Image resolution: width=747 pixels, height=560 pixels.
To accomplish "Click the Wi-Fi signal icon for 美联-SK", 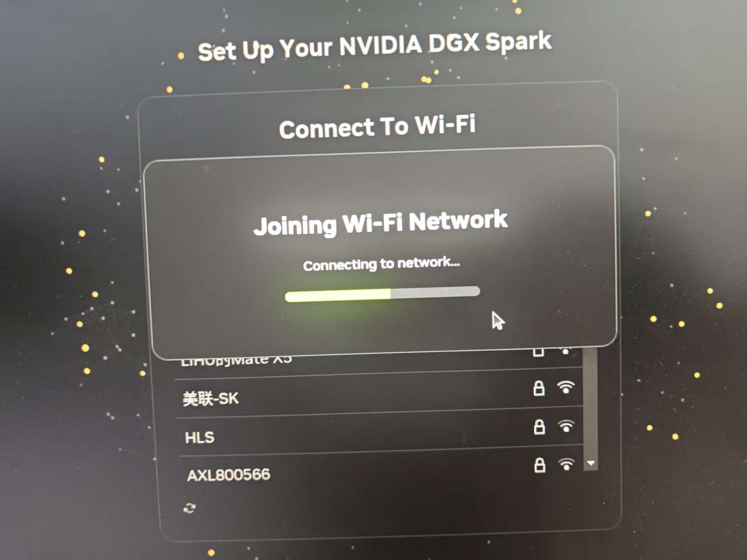I will 565,387.
